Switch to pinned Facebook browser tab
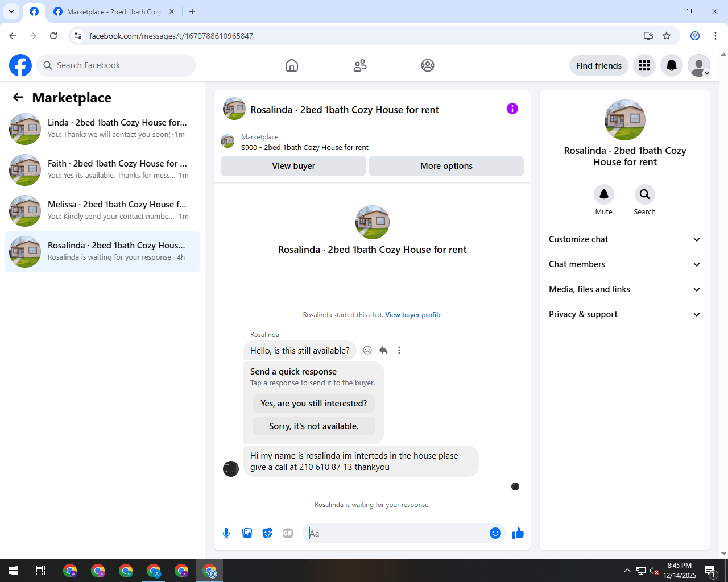 34,11
